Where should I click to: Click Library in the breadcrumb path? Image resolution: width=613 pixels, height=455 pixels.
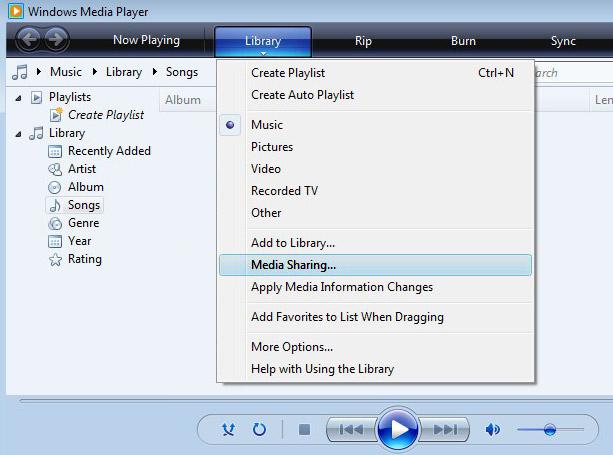tap(124, 72)
